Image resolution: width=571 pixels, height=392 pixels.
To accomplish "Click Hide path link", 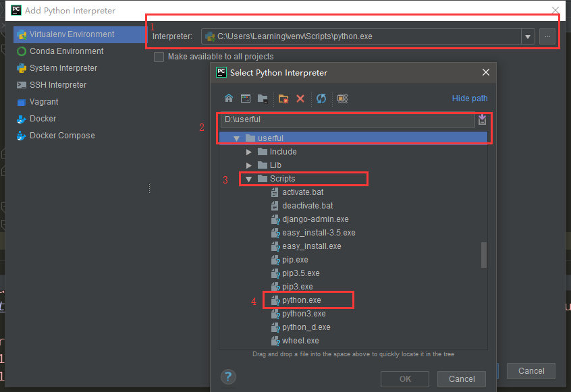I will (x=469, y=99).
